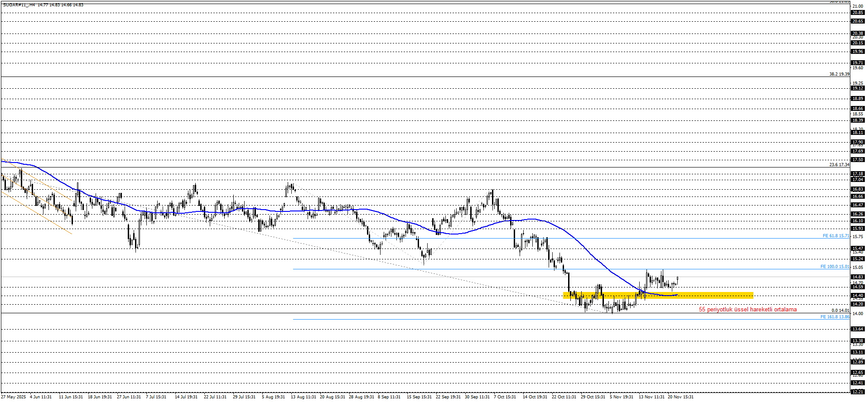Click current price 14.83 on price axis

click(858, 277)
